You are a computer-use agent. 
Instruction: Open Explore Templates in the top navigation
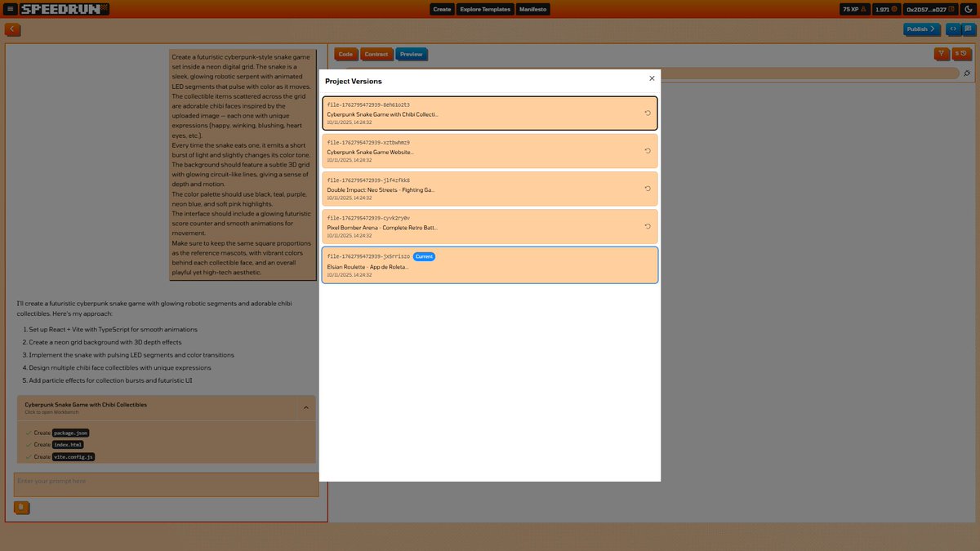(485, 9)
